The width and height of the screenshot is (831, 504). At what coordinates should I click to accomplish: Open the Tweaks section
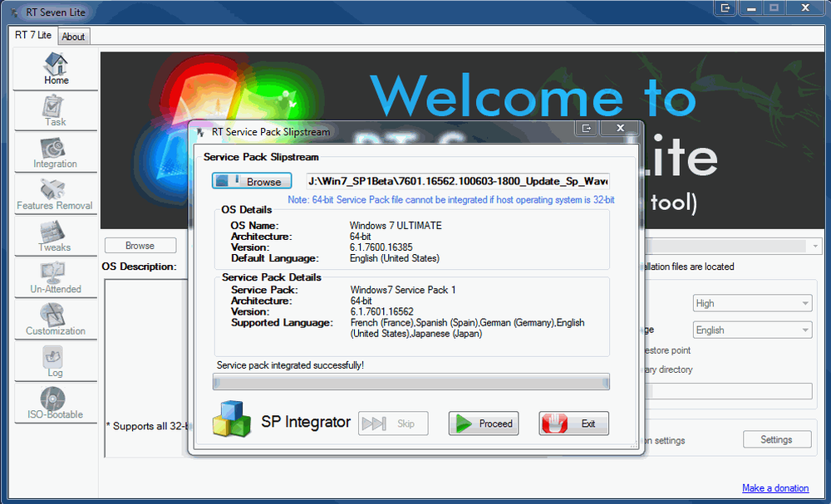[x=56, y=237]
